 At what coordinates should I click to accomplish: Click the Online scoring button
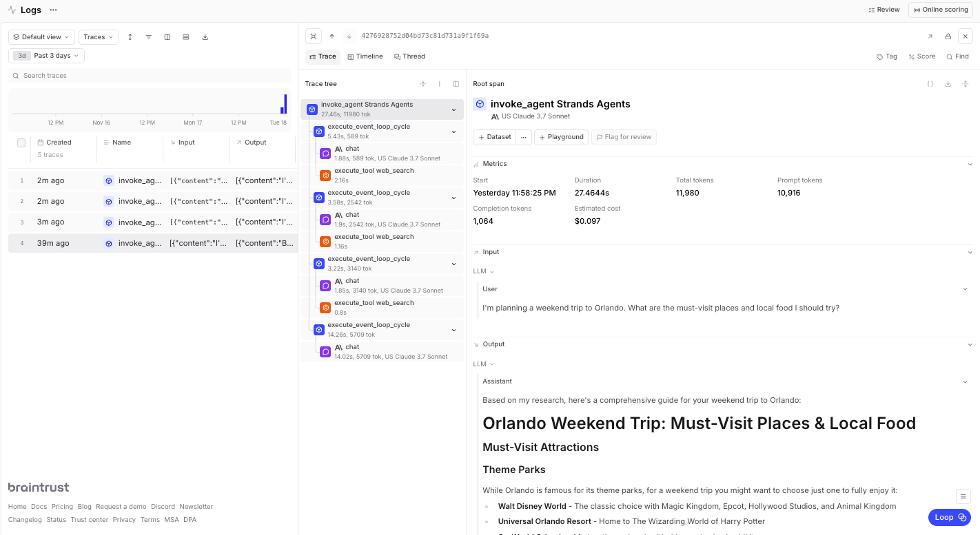[941, 10]
